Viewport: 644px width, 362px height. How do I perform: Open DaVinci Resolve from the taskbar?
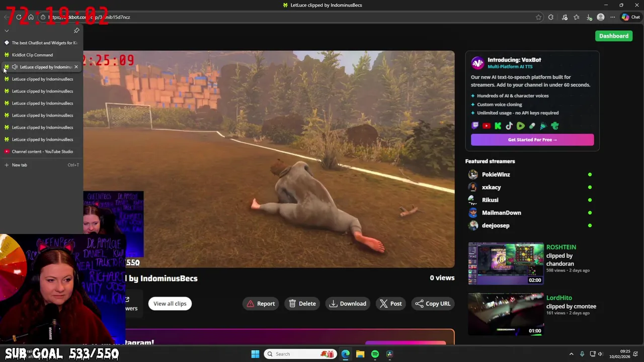click(389, 354)
